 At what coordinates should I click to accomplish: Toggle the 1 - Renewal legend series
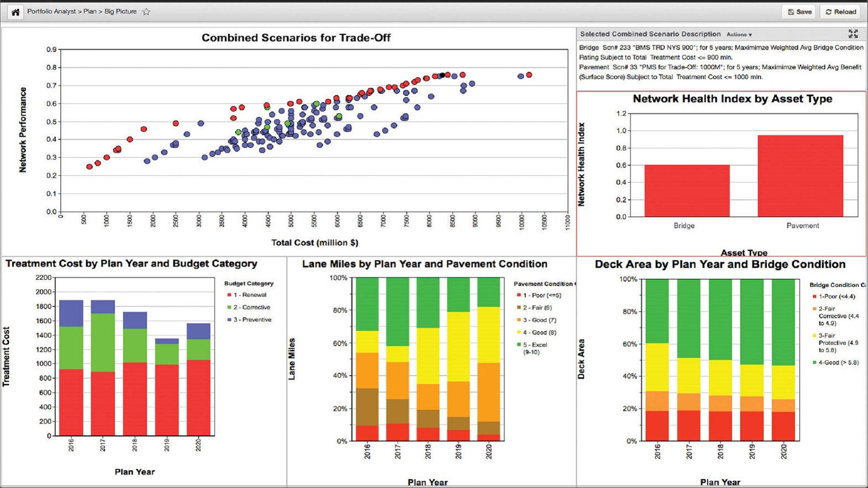249,295
